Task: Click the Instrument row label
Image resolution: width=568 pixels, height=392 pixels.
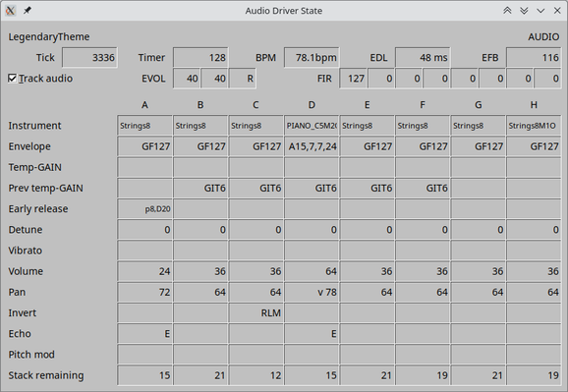Action: [x=34, y=126]
